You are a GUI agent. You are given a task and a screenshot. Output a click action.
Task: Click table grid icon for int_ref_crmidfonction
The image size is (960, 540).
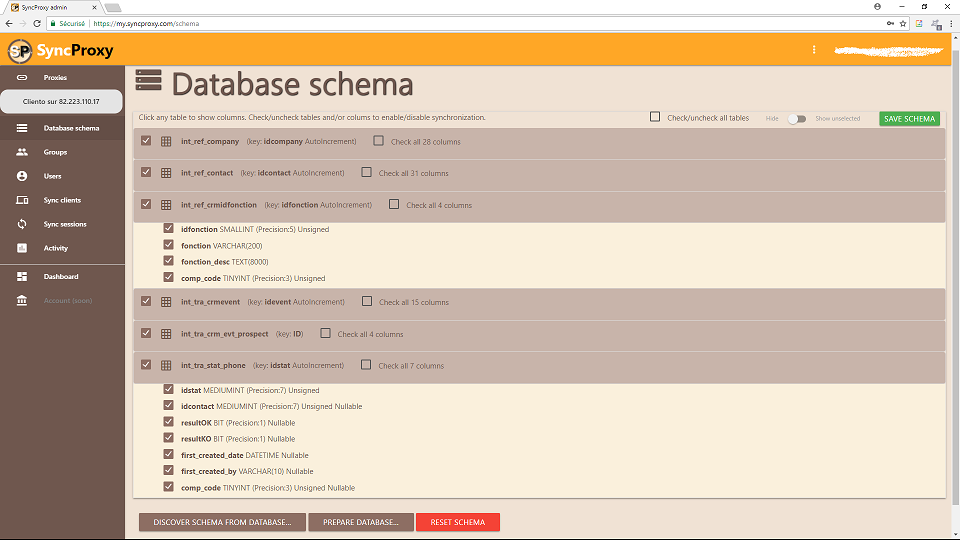pos(166,205)
